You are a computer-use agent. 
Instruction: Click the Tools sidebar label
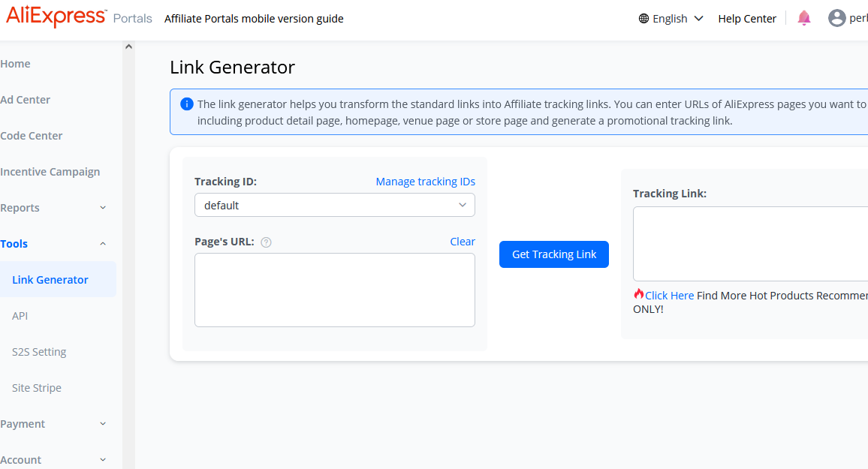point(14,244)
